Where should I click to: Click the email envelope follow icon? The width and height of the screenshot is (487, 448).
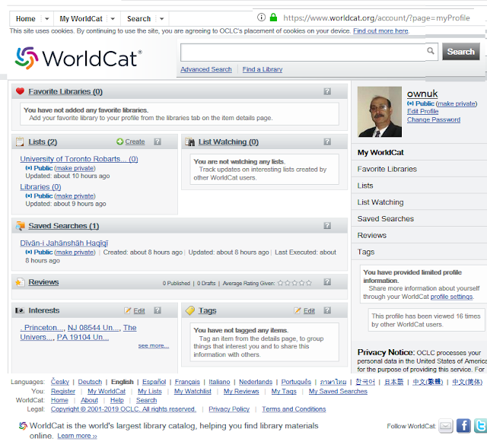click(446, 426)
